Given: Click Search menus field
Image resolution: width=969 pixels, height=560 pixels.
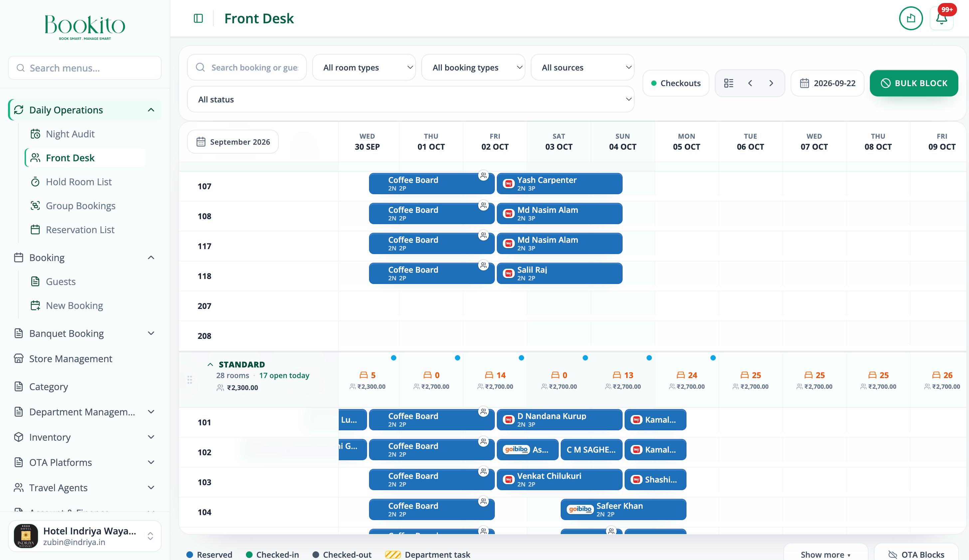Looking at the screenshot, I should click(x=85, y=68).
